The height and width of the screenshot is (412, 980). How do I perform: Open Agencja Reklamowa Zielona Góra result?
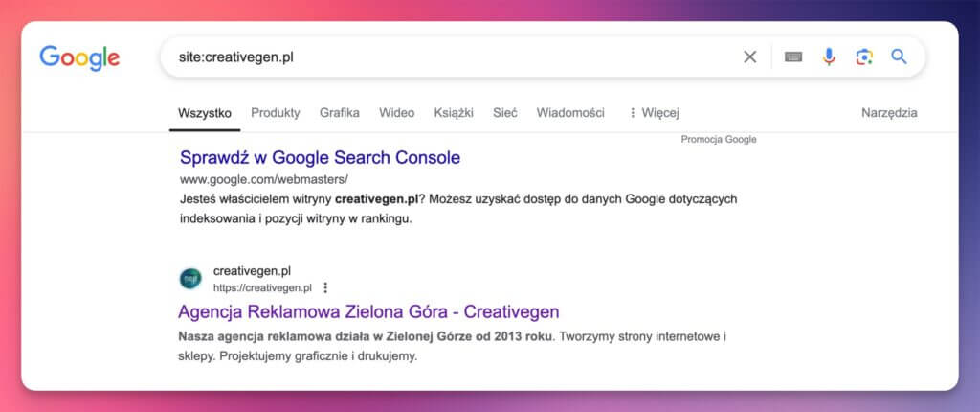(x=368, y=312)
